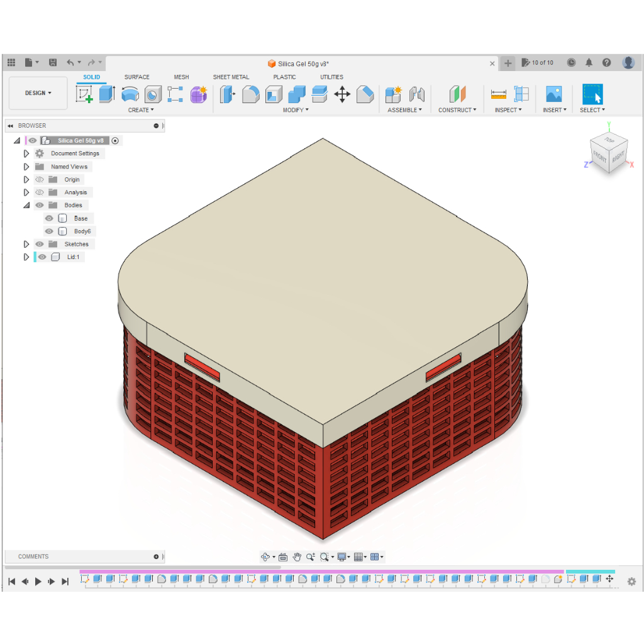Toggle visibility of Body6
The width and height of the screenshot is (644, 644).
49,231
